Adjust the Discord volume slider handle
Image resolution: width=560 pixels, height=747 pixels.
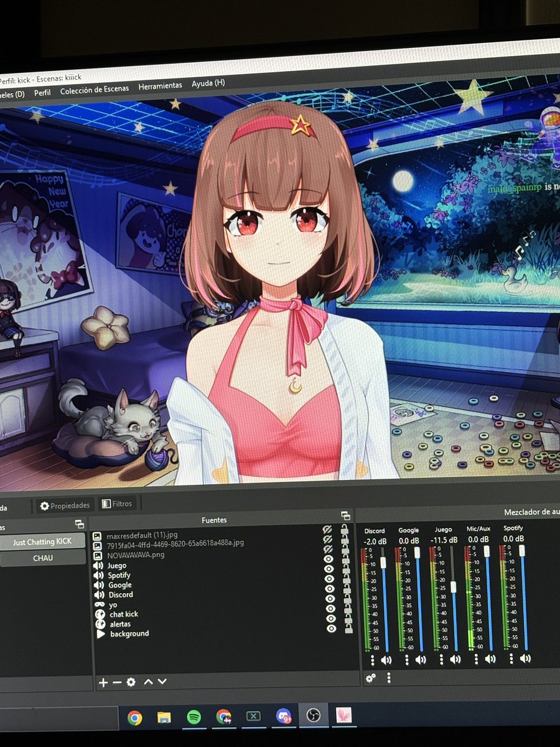click(383, 562)
